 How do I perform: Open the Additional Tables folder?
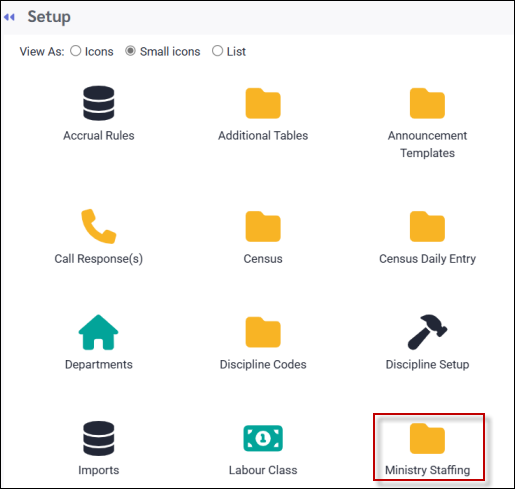263,103
